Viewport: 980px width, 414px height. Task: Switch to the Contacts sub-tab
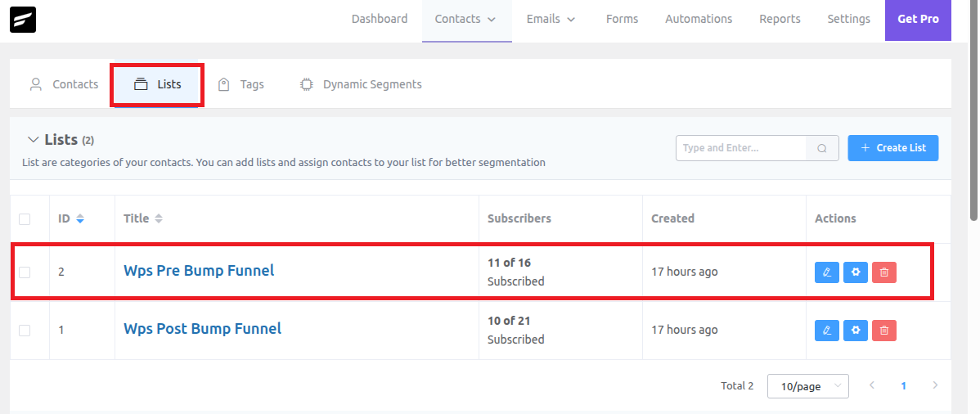[64, 84]
